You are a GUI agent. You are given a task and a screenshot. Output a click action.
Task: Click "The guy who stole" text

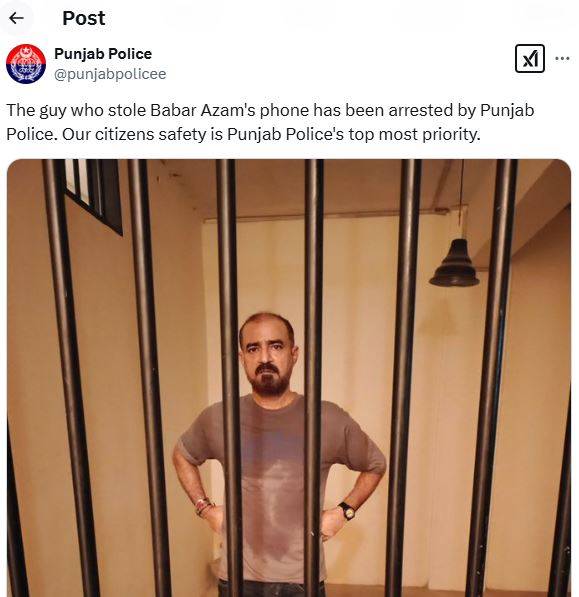click(x=76, y=110)
